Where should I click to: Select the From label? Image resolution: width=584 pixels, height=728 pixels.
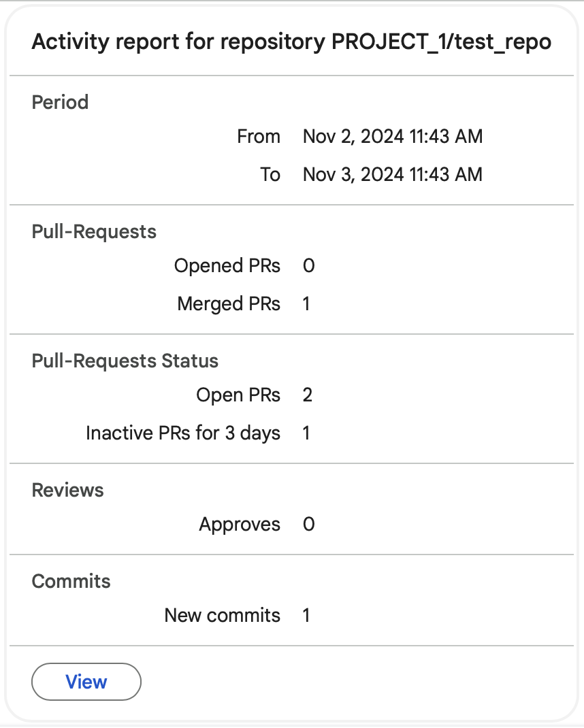259,136
